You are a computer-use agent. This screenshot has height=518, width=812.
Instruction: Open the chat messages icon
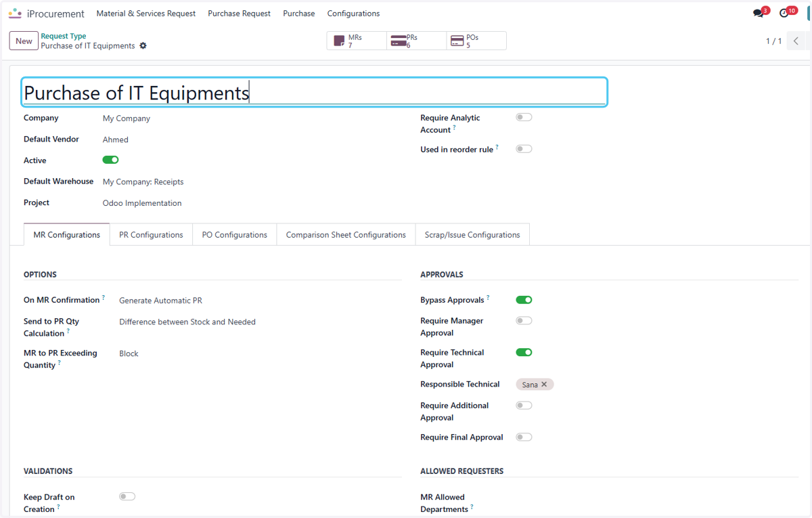click(758, 14)
